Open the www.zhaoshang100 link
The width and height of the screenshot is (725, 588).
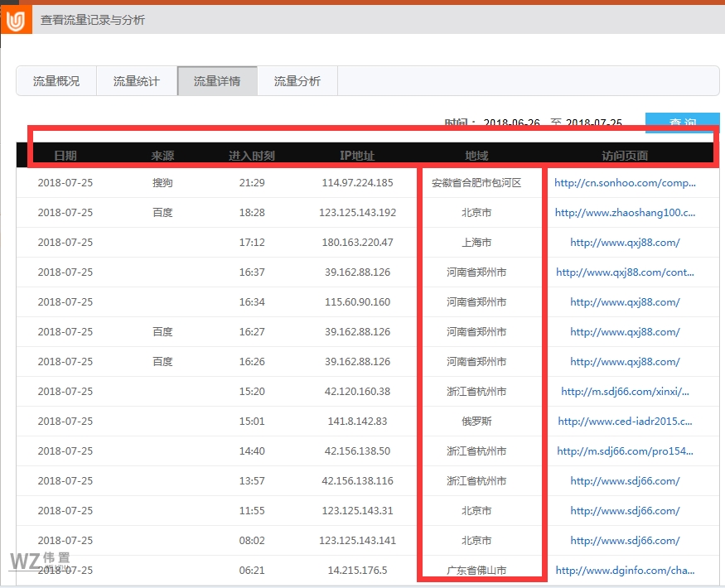pyautogui.click(x=625, y=213)
